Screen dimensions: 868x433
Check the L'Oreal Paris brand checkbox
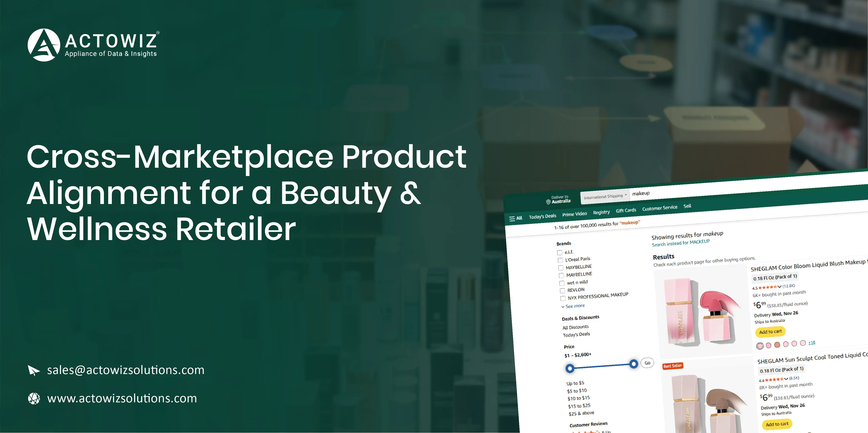point(560,260)
